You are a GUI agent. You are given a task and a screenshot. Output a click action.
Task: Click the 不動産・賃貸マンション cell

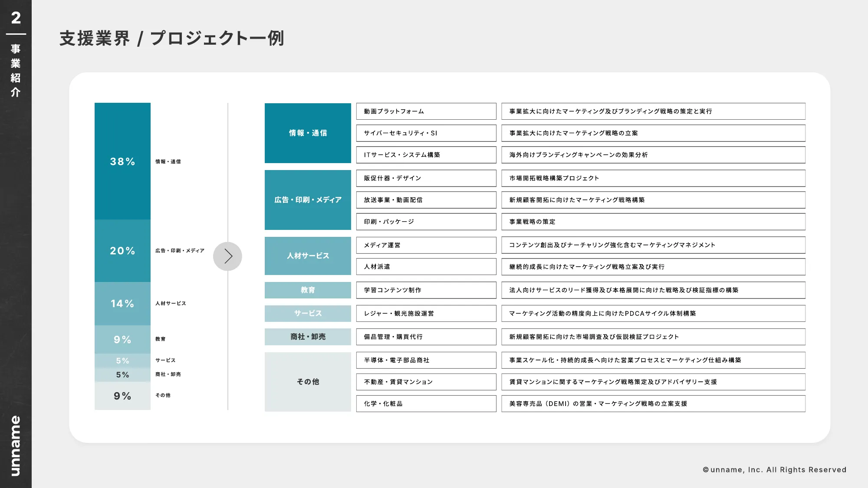click(x=426, y=382)
